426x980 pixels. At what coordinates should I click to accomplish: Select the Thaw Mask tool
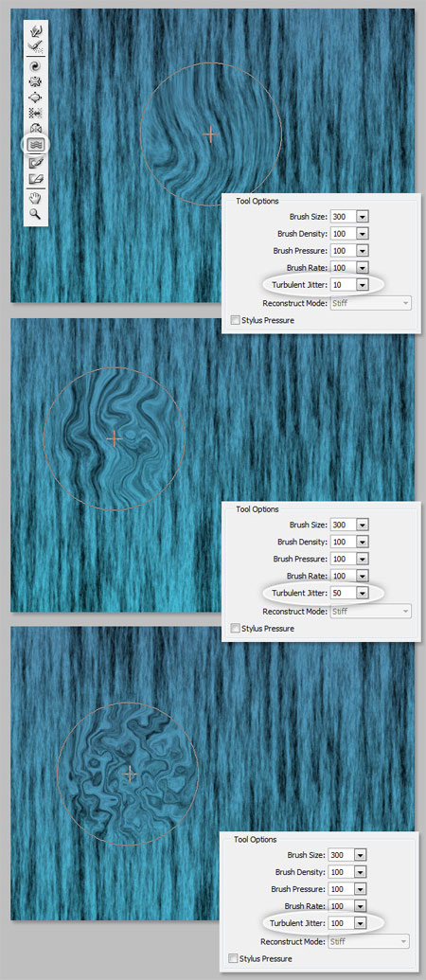click(36, 179)
